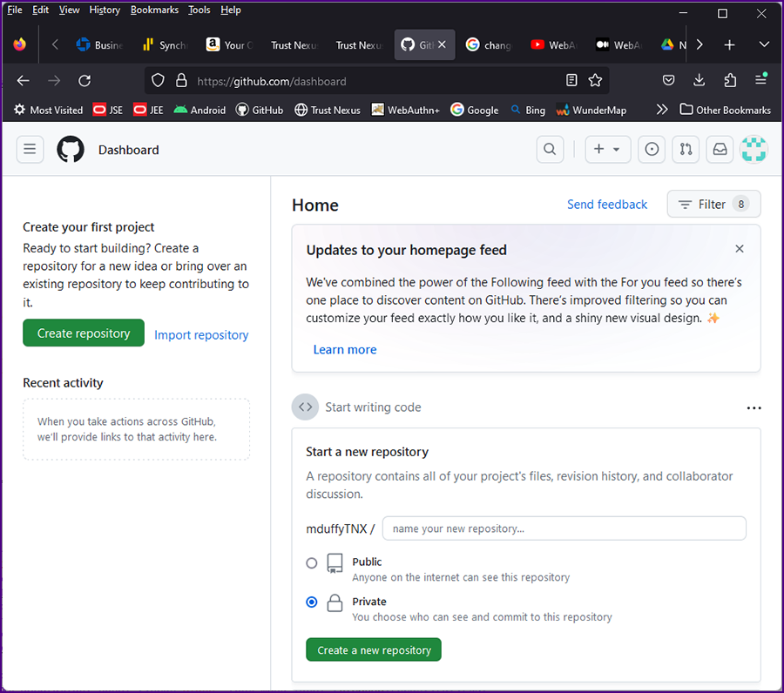Open the GitHub navigation hamburger menu
This screenshot has width=784, height=693.
click(30, 150)
